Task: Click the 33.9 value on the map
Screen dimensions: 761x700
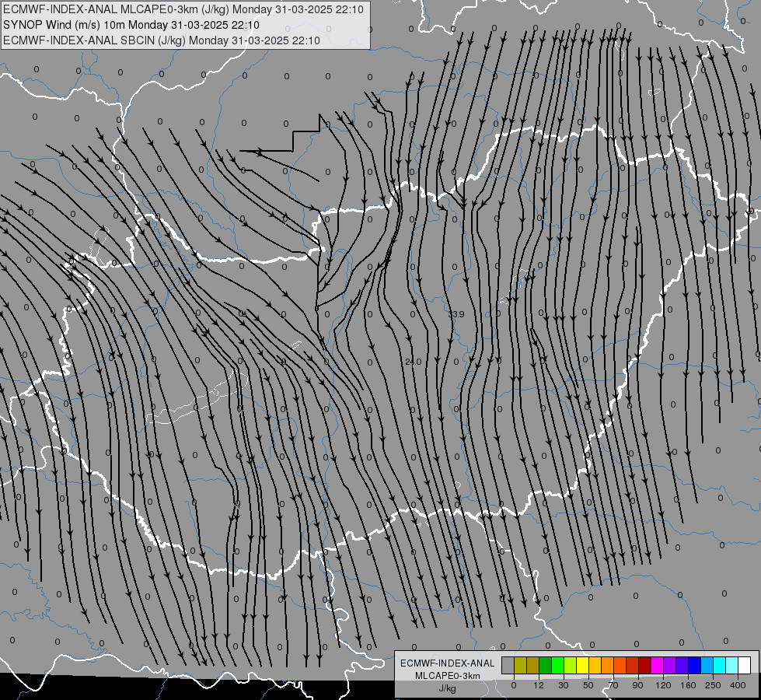Action: (x=456, y=314)
